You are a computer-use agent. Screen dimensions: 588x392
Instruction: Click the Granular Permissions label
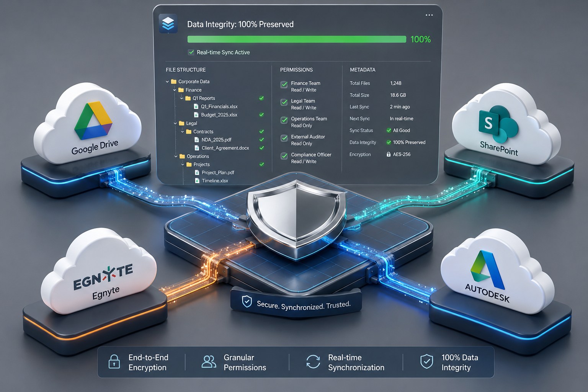pyautogui.click(x=245, y=363)
